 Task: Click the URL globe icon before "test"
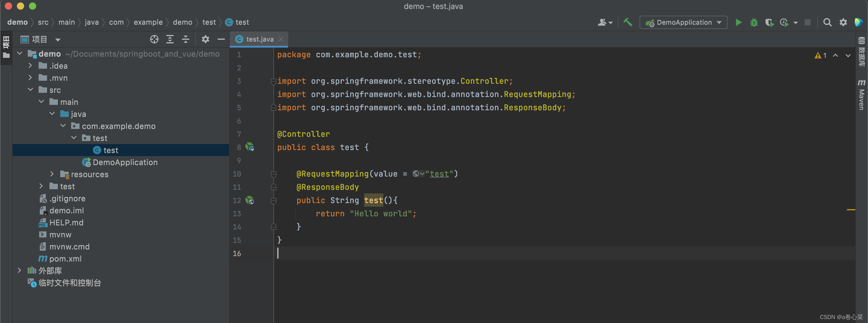coord(418,174)
